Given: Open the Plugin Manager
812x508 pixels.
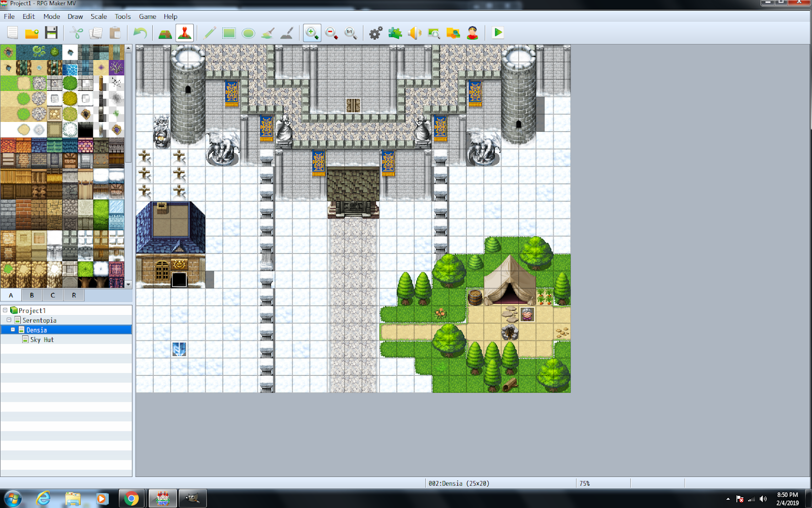Looking at the screenshot, I should tap(394, 33).
